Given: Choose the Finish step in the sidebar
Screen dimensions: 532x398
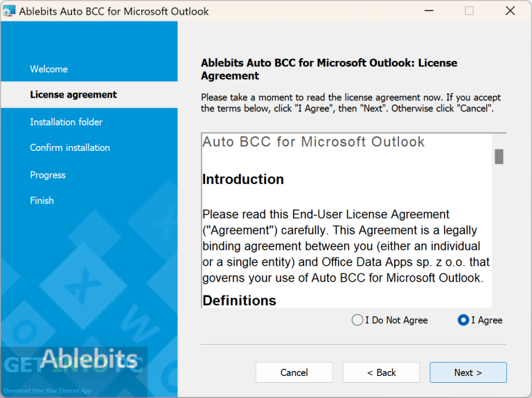Looking at the screenshot, I should tap(42, 200).
